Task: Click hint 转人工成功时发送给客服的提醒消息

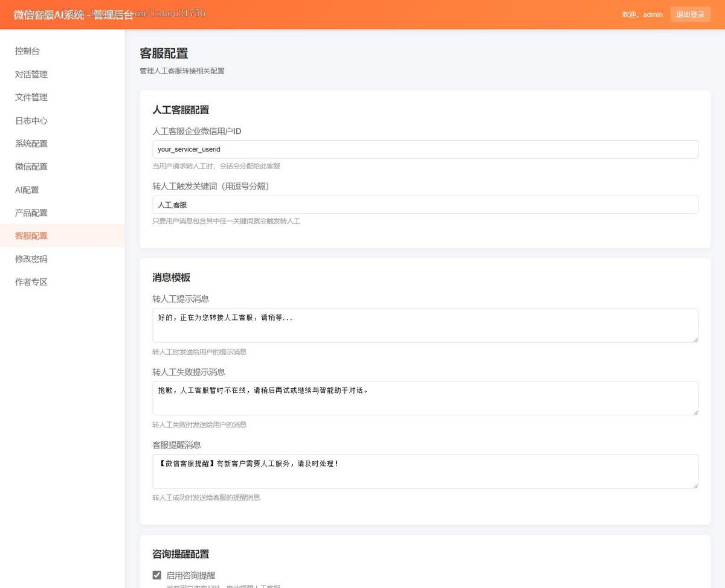Action: [x=206, y=498]
